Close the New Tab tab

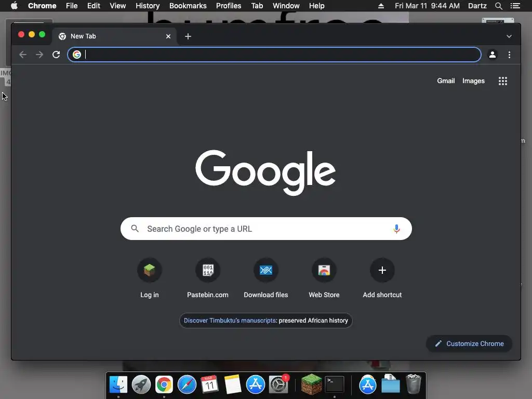click(168, 36)
